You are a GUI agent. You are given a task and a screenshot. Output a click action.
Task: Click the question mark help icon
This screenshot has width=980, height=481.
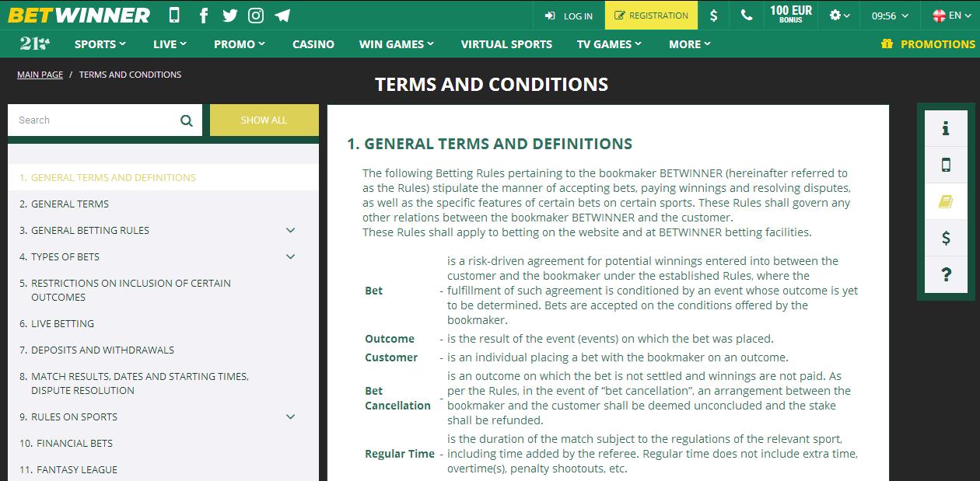coord(946,274)
